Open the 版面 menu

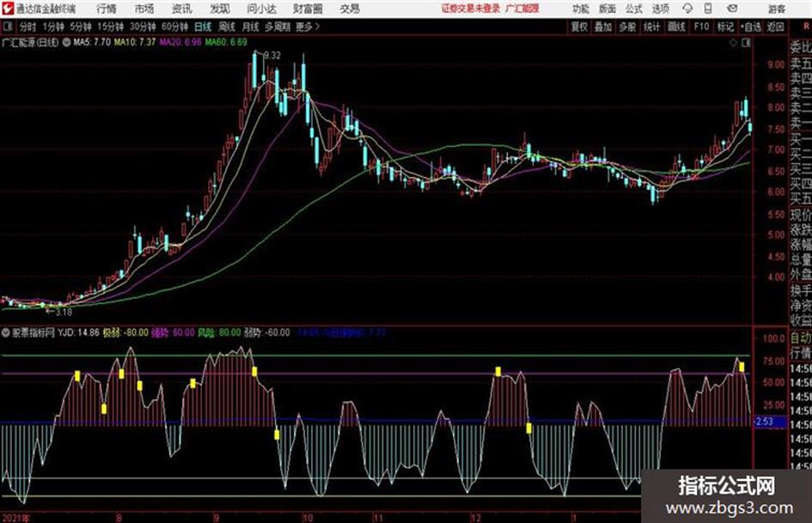(607, 9)
